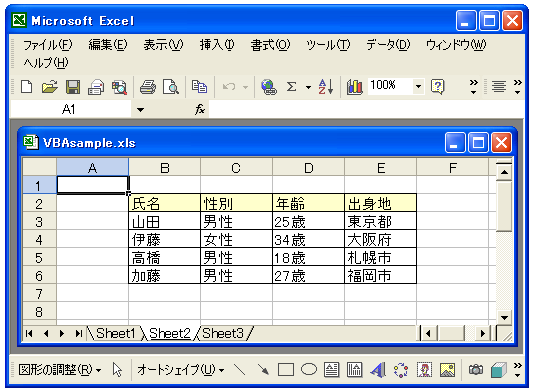
Task: Open the ヘルプ(H) menu
Action: tap(46, 63)
